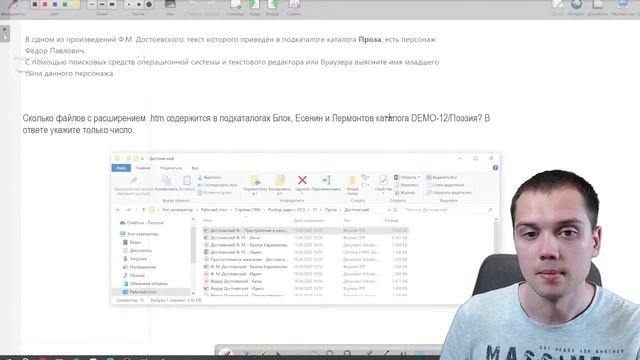Go up one folder level in Explorer
640x360 pixels.
pyautogui.click(x=143, y=210)
